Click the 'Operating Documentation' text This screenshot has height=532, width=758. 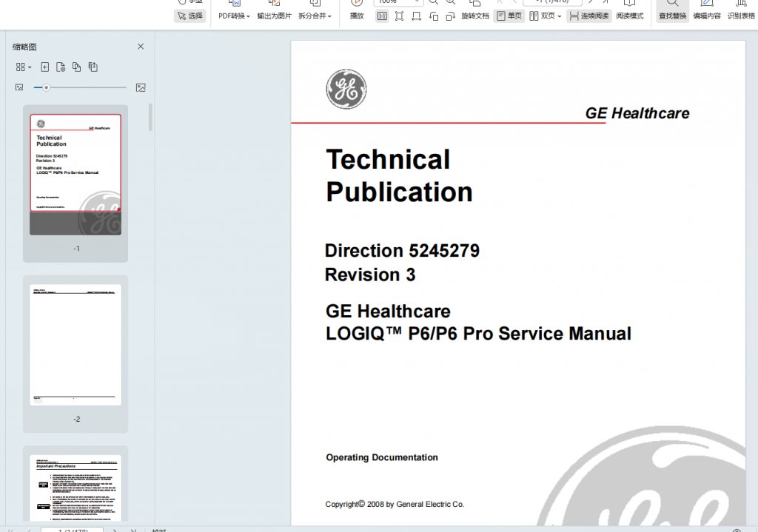pyautogui.click(x=382, y=457)
